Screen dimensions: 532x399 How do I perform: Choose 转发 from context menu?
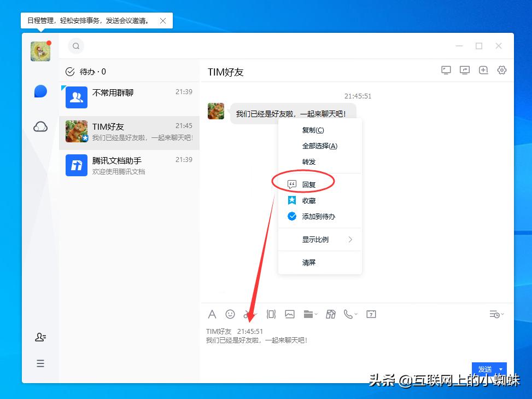pyautogui.click(x=320, y=162)
